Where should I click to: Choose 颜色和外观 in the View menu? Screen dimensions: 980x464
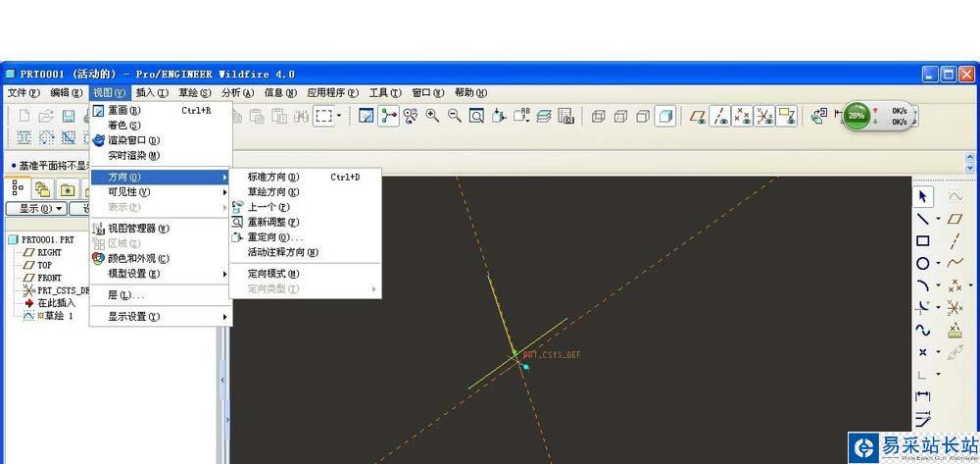[x=162, y=258]
